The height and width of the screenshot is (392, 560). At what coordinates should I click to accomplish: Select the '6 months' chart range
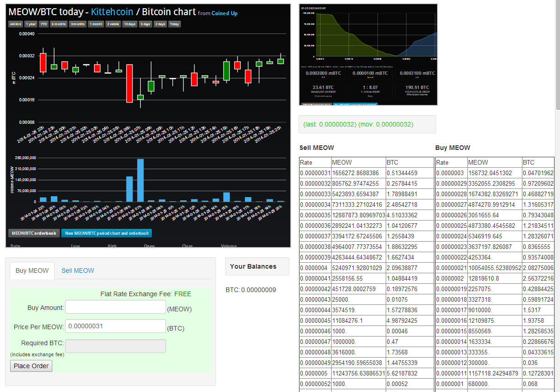click(x=59, y=24)
